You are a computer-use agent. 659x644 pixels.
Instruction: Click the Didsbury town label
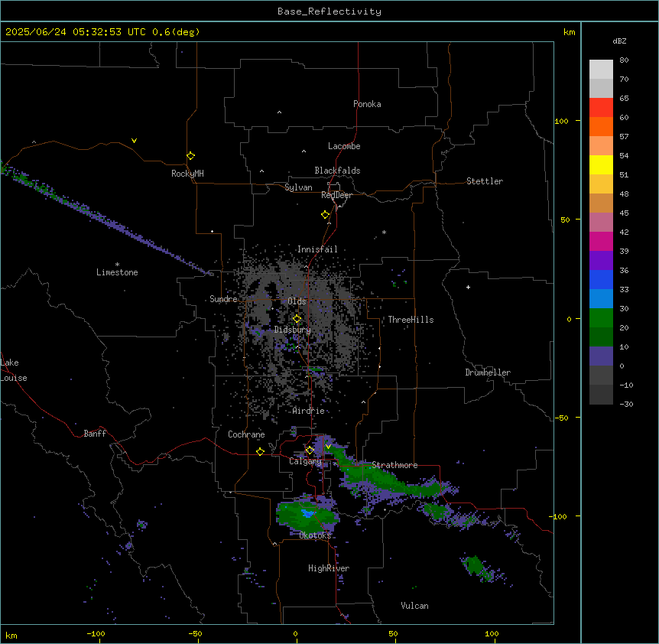tap(293, 330)
